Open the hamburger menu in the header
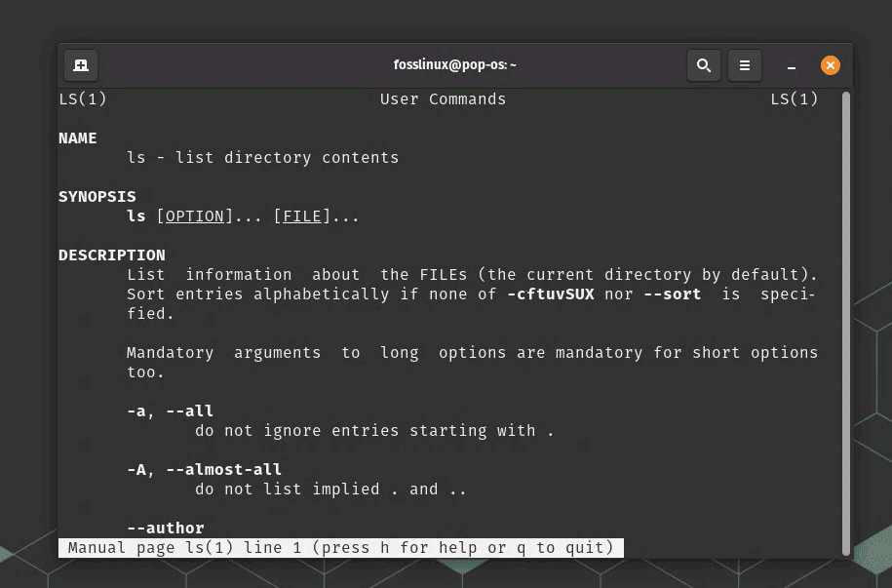 coord(745,65)
